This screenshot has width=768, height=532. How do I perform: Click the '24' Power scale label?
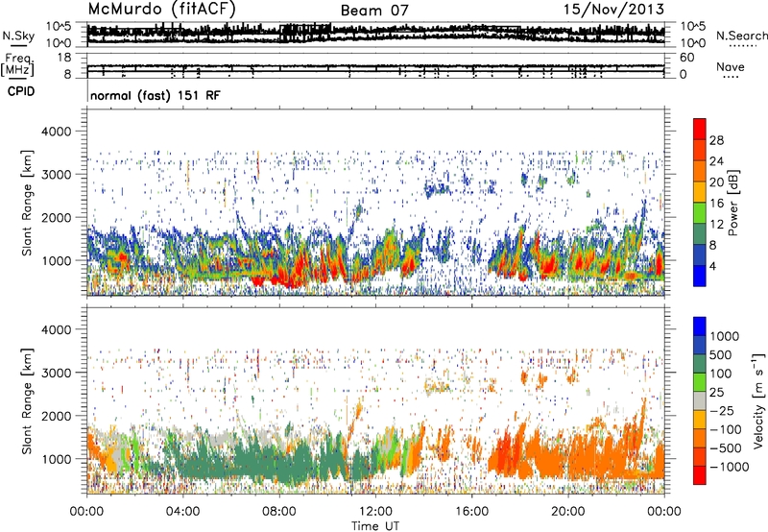pos(716,161)
